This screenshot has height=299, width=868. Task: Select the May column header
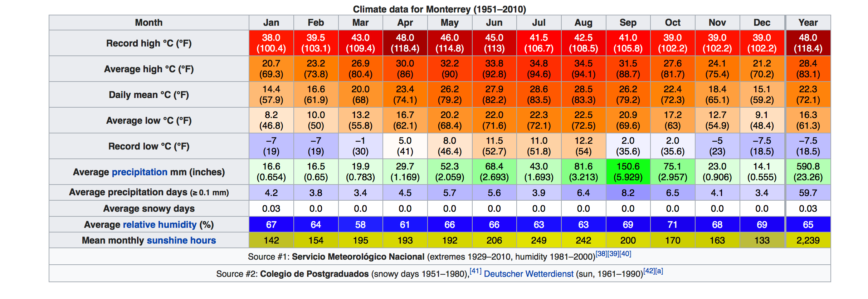(450, 23)
